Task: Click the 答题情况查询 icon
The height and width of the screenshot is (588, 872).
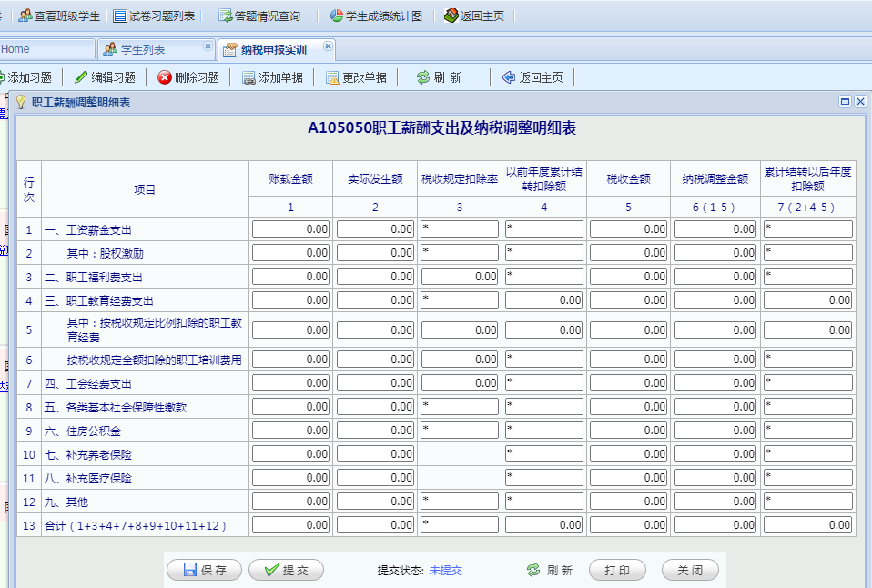Action: click(225, 15)
